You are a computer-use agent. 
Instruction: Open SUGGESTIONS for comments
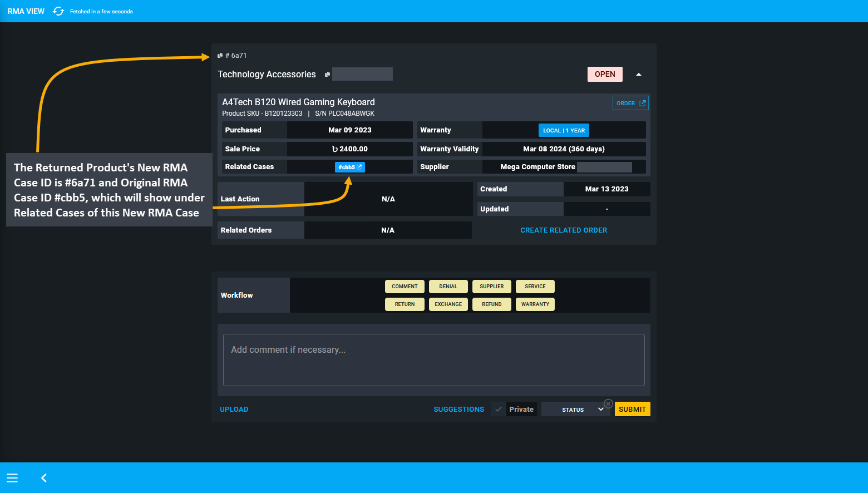[459, 410]
